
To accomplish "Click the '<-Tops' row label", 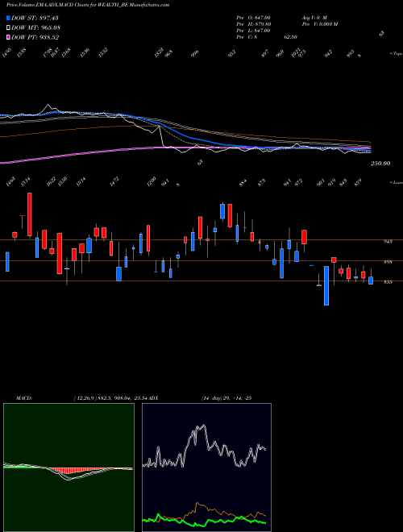I will (396, 54).
